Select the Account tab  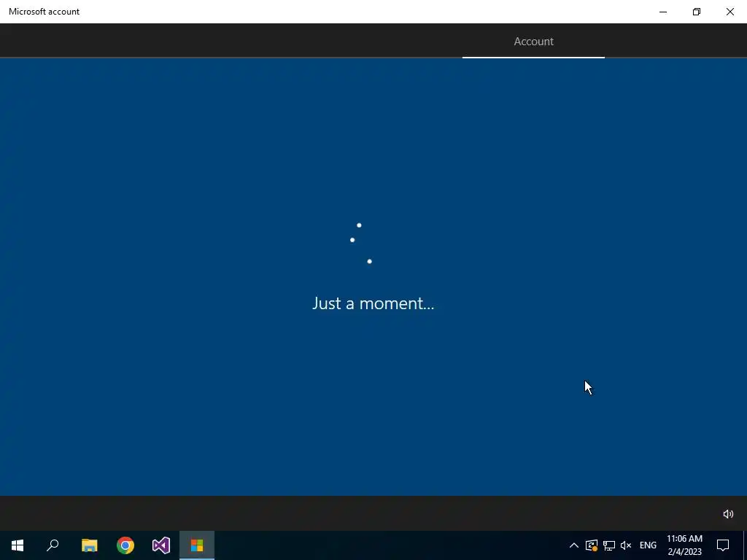[533, 42]
